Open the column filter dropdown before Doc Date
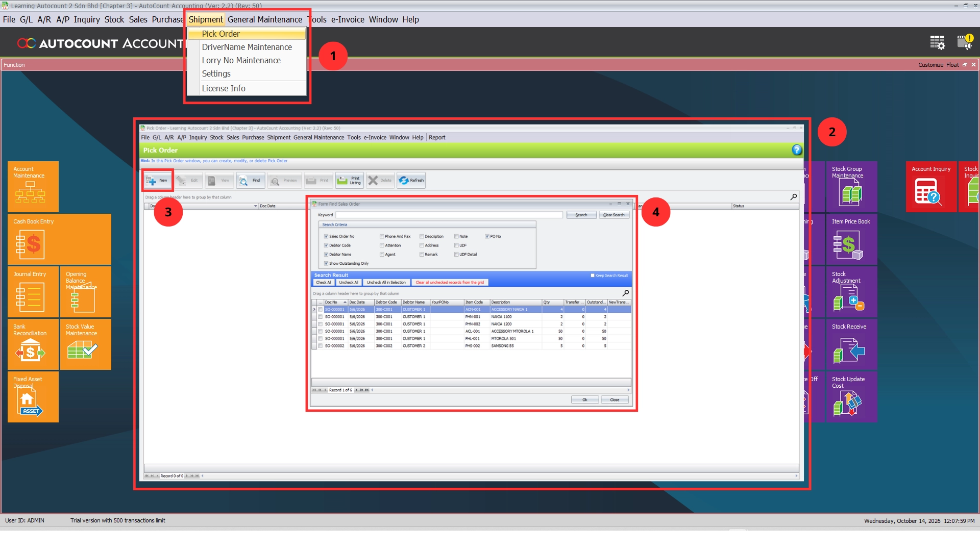This screenshot has width=980, height=551. (x=256, y=206)
